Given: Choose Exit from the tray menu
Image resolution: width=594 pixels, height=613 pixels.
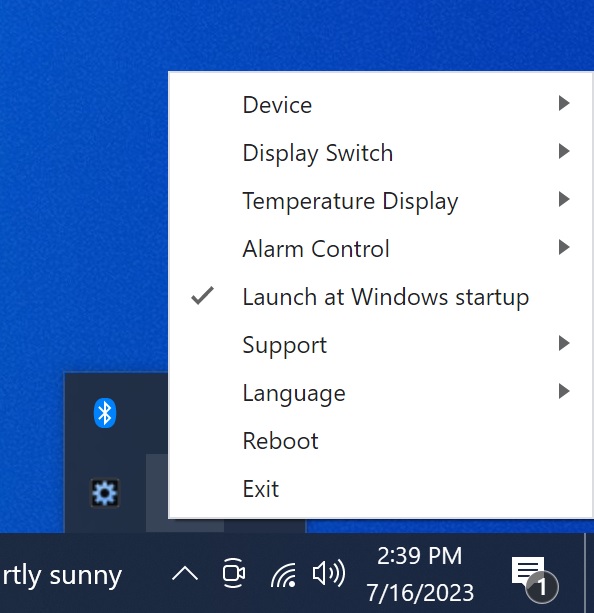Looking at the screenshot, I should [380, 489].
